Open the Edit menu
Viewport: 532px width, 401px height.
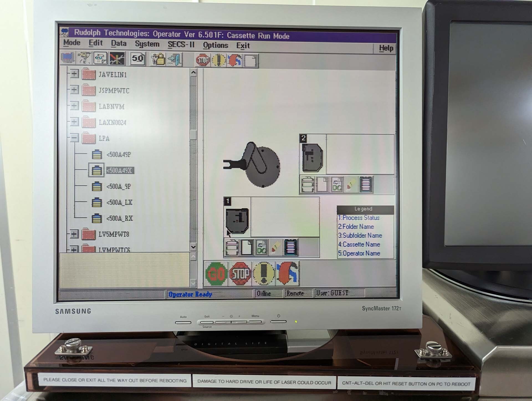click(x=96, y=43)
